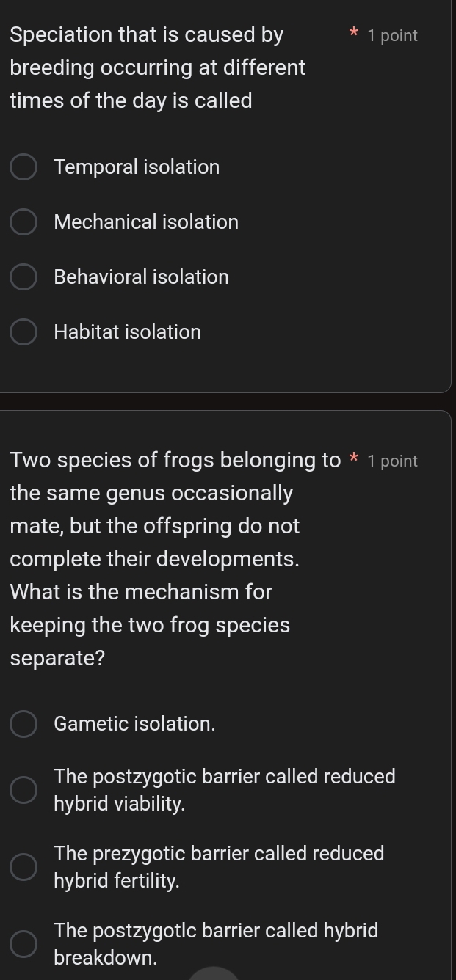Click the frog species question title text
The image size is (456, 980).
[x=154, y=557]
